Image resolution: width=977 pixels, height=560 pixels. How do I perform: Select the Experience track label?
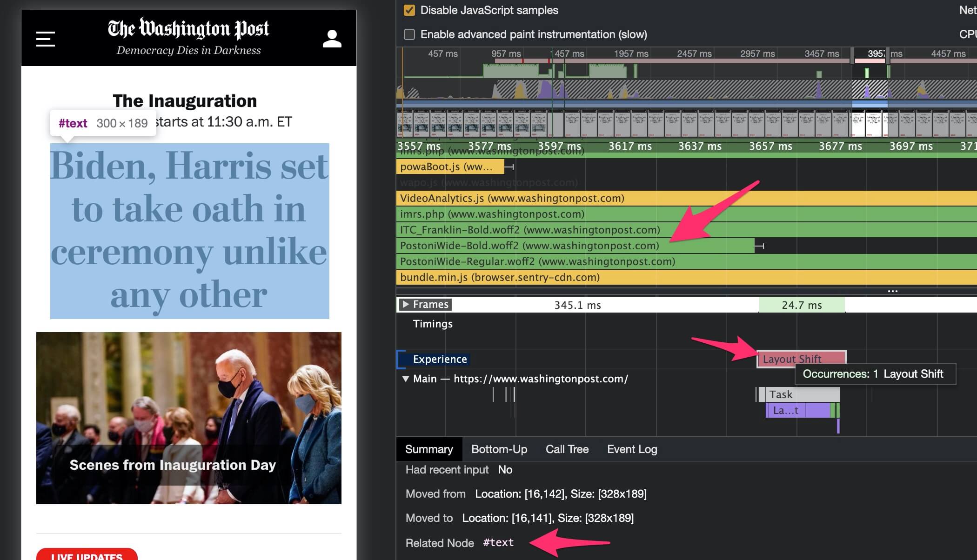point(440,359)
